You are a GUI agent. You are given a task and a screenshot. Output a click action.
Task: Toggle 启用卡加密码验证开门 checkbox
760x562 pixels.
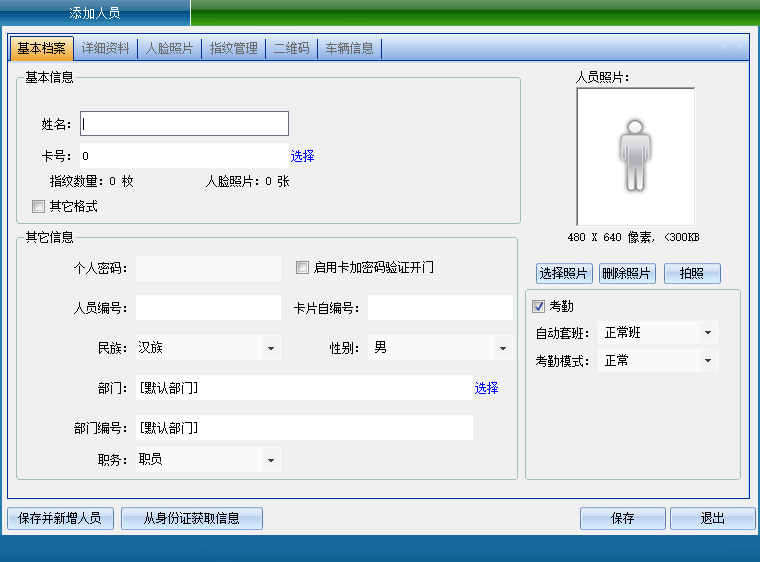pyautogui.click(x=303, y=268)
